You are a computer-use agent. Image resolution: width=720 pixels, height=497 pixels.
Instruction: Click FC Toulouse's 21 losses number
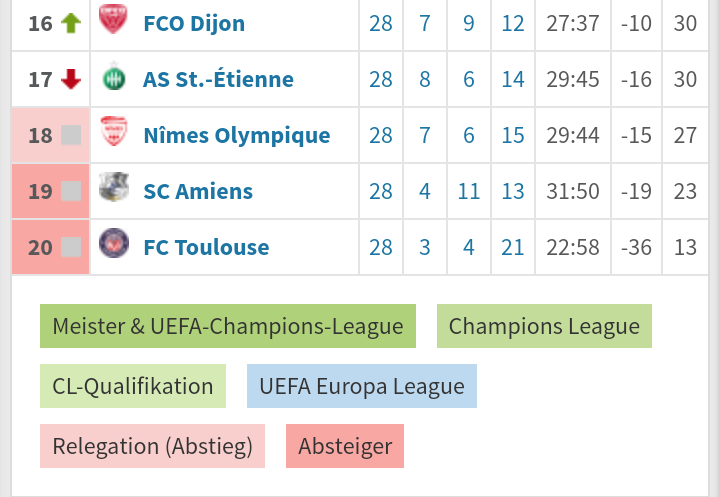[x=512, y=248]
